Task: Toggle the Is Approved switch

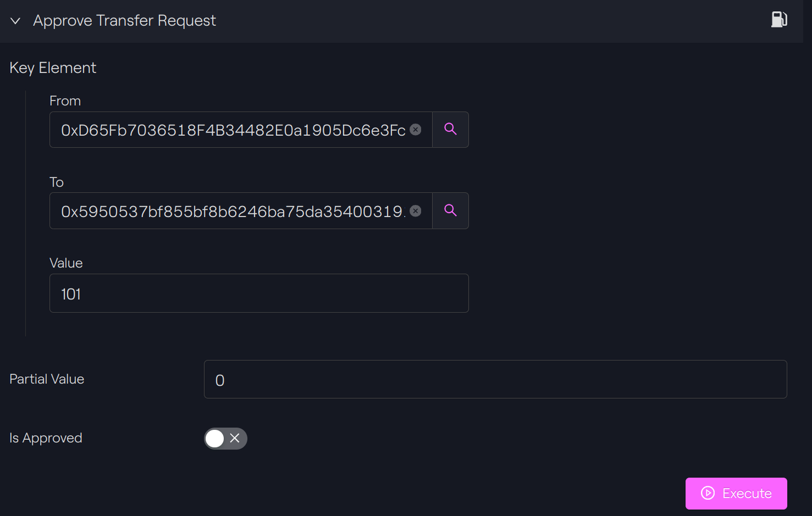Action: click(226, 439)
